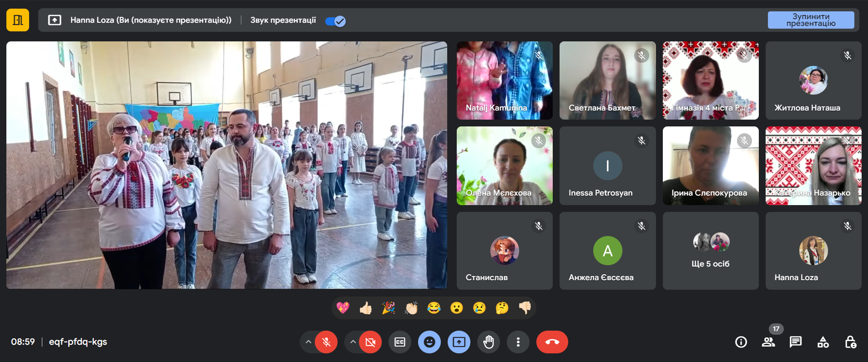Turn on closed captions
This screenshot has width=868, height=362.
400,342
